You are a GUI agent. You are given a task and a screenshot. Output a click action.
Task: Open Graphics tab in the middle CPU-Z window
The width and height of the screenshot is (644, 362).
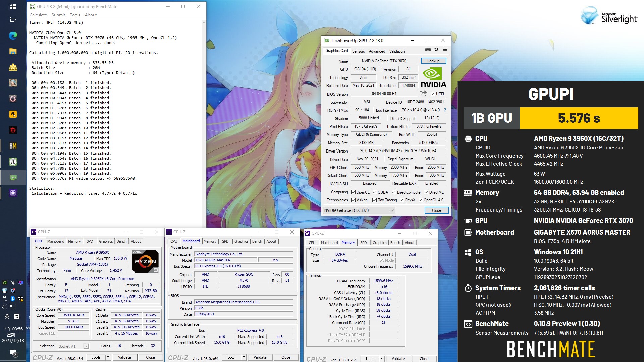[x=241, y=241]
